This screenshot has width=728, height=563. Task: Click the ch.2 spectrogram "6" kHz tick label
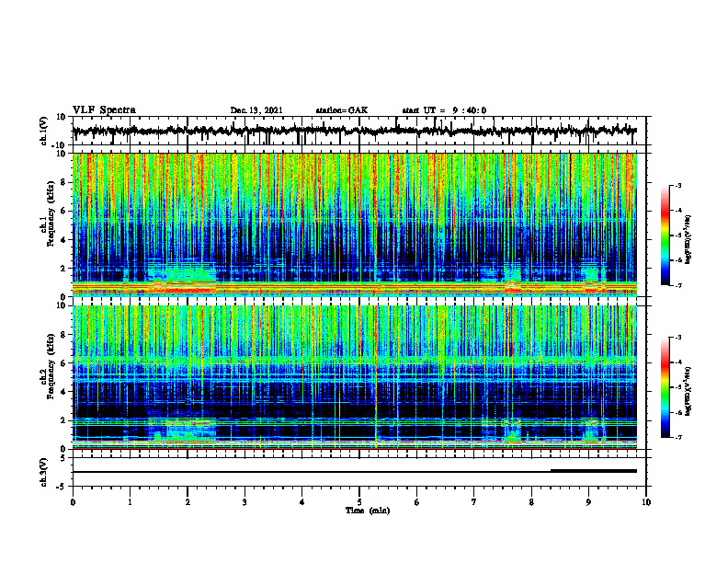(x=63, y=363)
